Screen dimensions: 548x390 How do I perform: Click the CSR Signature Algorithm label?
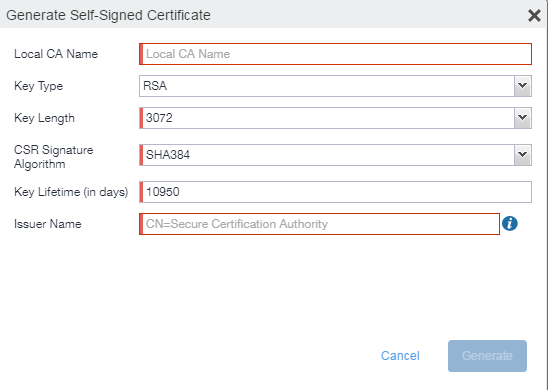[53, 157]
